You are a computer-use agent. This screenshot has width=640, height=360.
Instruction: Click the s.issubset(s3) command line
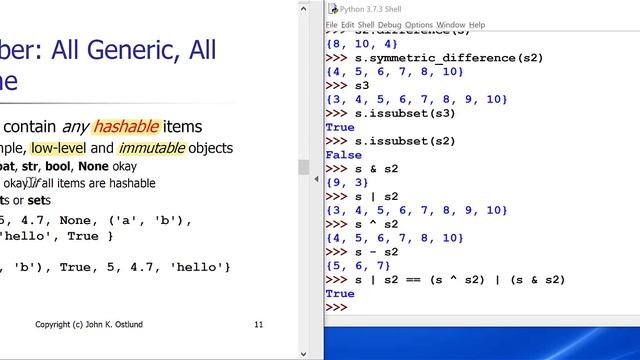(x=390, y=113)
